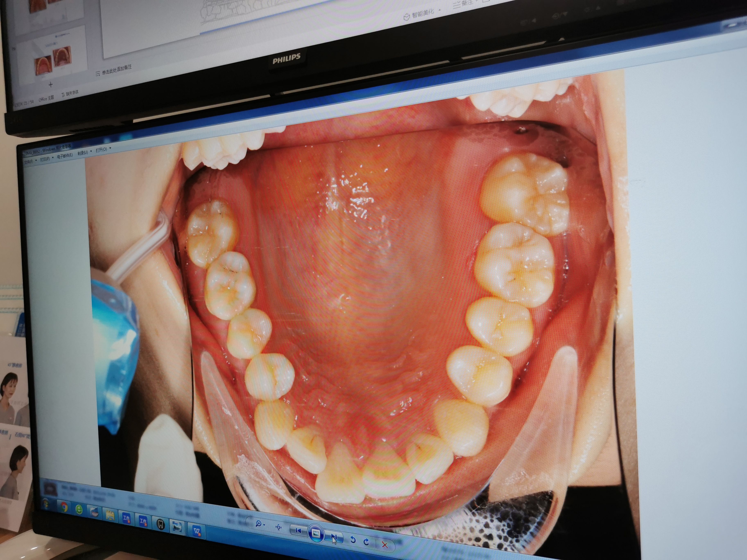This screenshot has width=747, height=560.
Task: Click 单击此处添加备注 notes field in upper window
Action: pos(117,70)
